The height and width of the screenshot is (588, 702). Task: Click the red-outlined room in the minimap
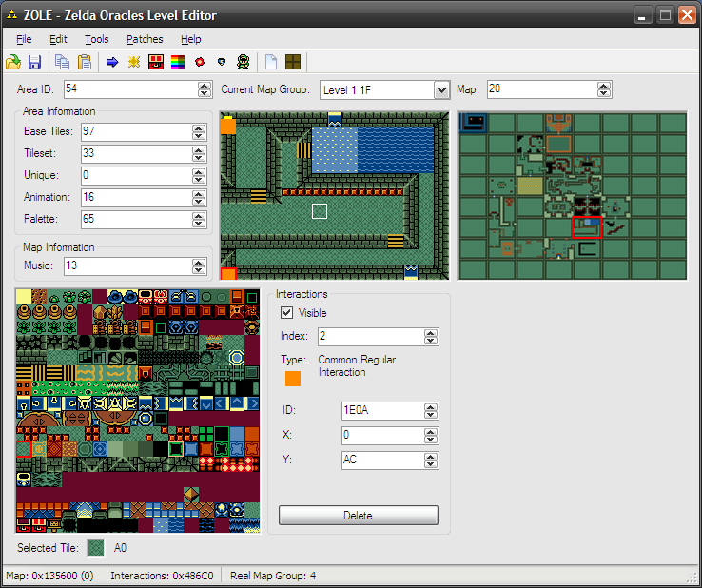[586, 227]
